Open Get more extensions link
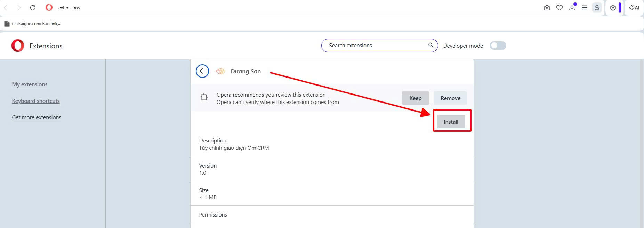The width and height of the screenshot is (644, 228). pos(37,117)
